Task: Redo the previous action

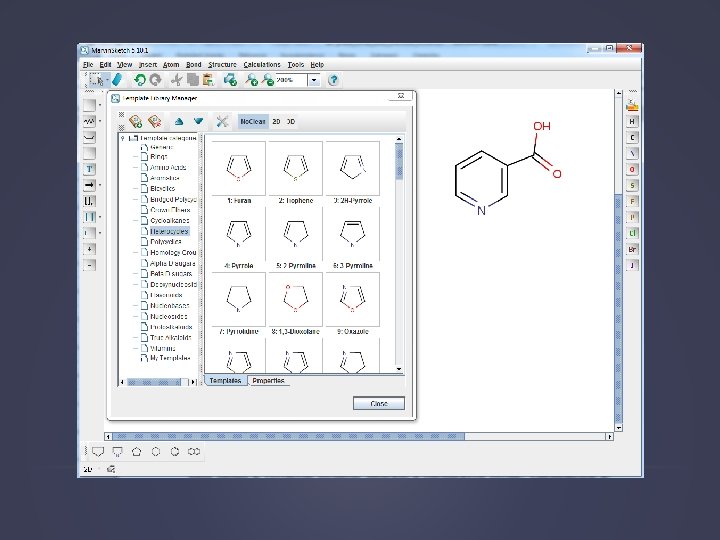Action: [156, 80]
